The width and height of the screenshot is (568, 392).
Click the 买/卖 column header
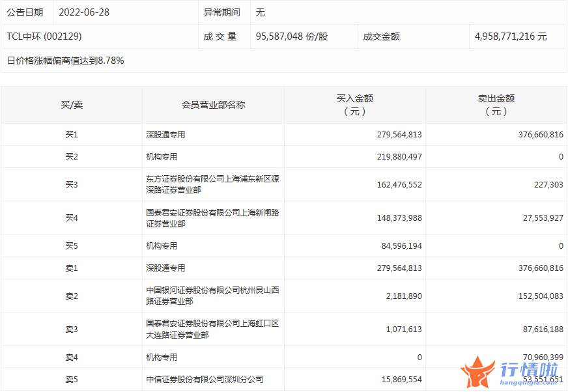click(72, 105)
